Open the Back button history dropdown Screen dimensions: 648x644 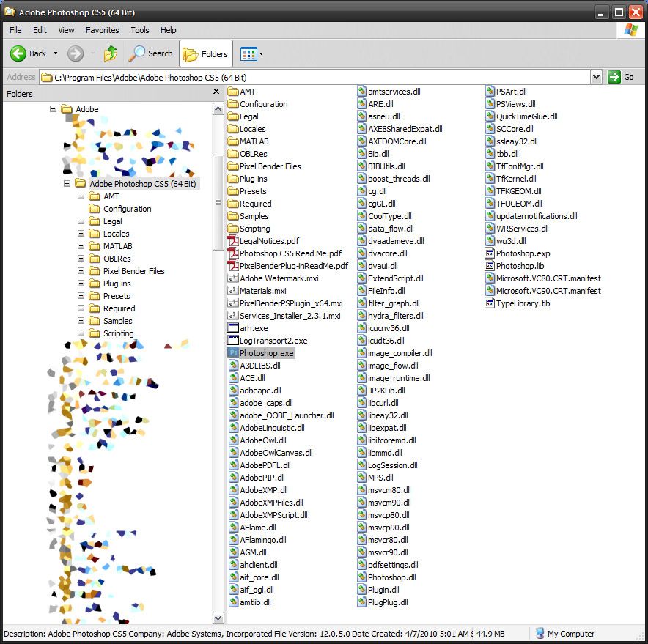point(56,53)
